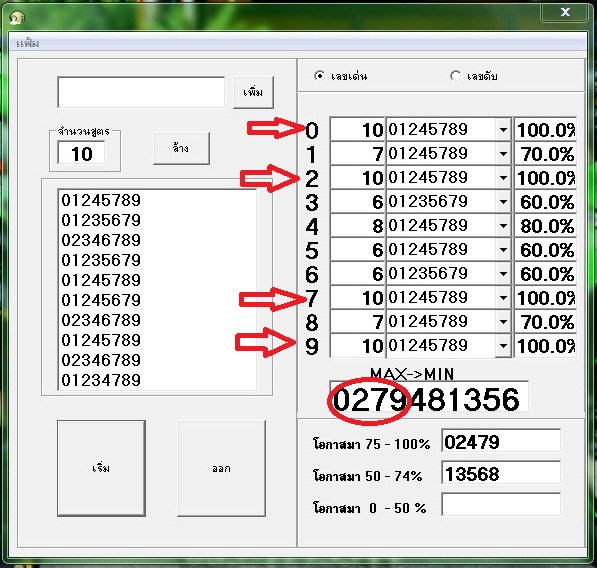Open the dropdown arrow in row 9
597x568 pixels.
click(x=503, y=346)
